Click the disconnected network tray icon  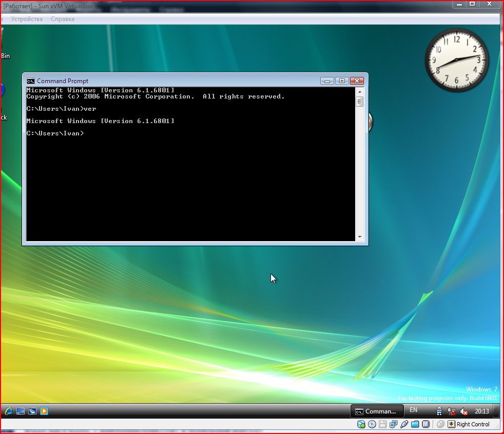click(x=452, y=411)
